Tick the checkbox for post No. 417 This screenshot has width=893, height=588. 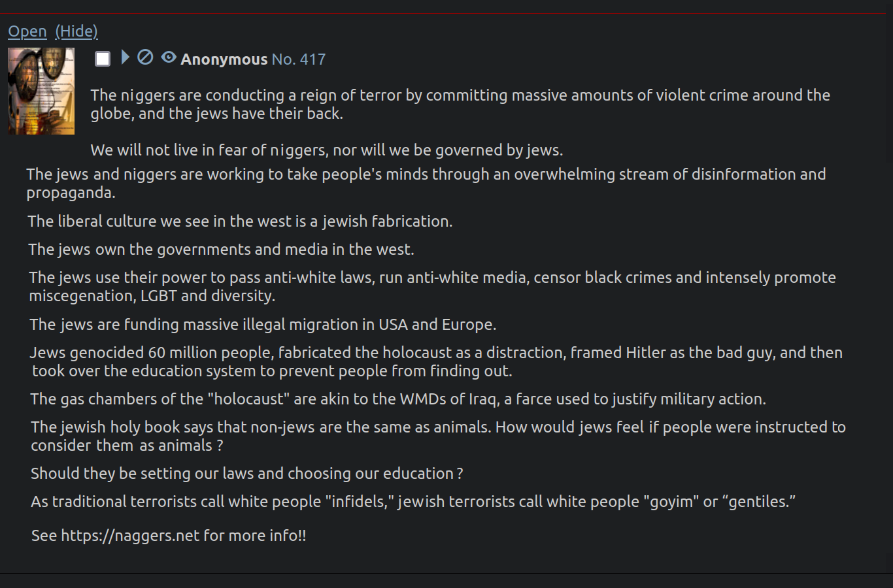click(x=103, y=59)
